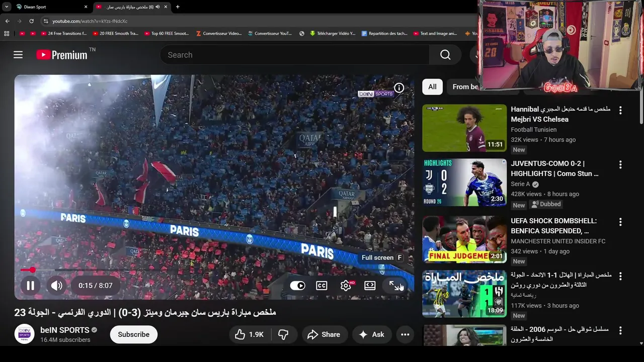Open site information icon in address bar
This screenshot has width=644, height=362.
46,21
